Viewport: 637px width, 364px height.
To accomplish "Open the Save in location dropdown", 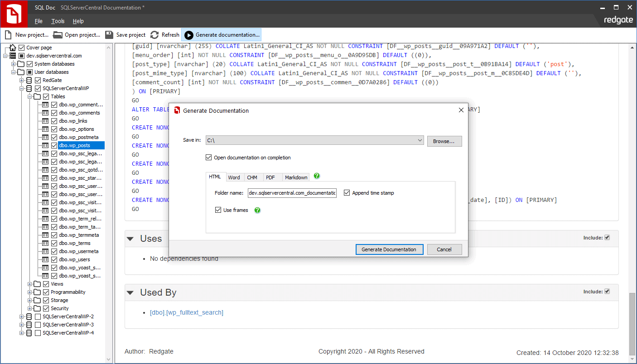I will point(419,141).
